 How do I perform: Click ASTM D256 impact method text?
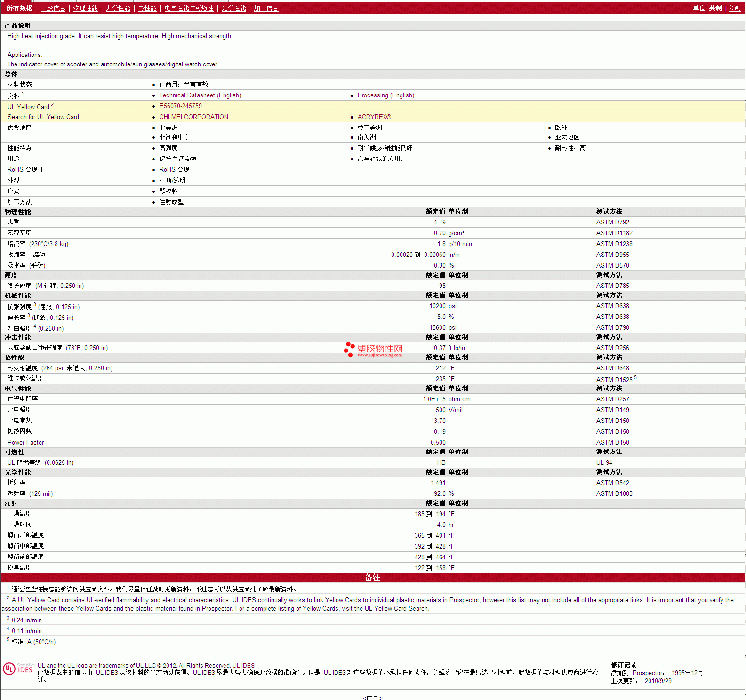coord(612,348)
